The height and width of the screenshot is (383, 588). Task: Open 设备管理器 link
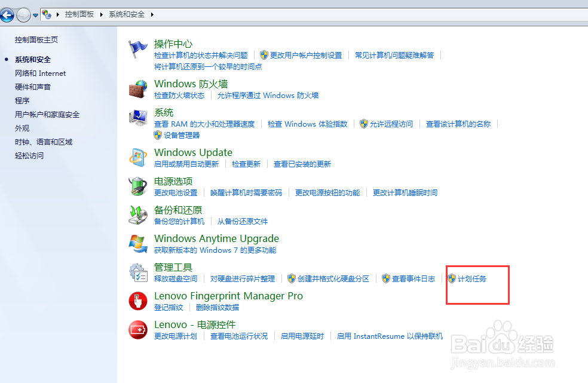click(x=182, y=135)
